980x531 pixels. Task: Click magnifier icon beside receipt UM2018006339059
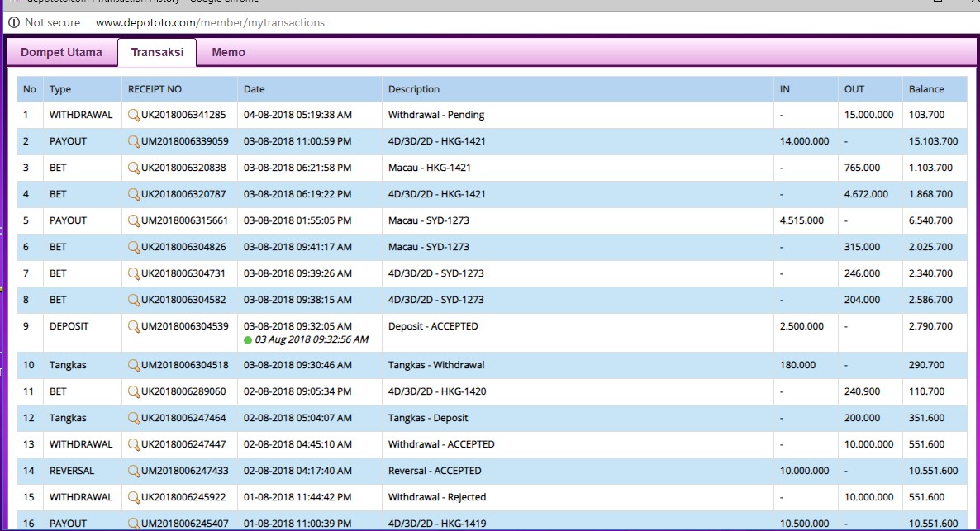[x=134, y=141]
